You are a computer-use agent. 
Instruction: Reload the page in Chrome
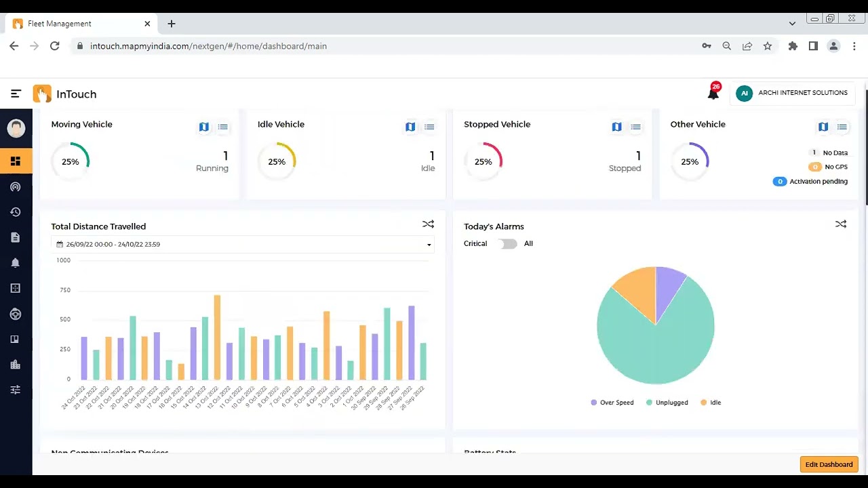coord(55,46)
